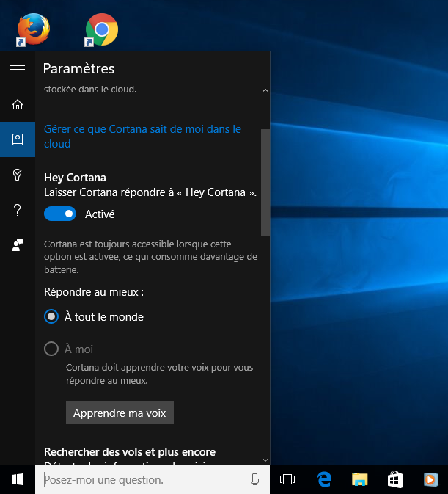
Task: Click 'Rechercher des vols et plus encore' heading
Action: tap(130, 452)
